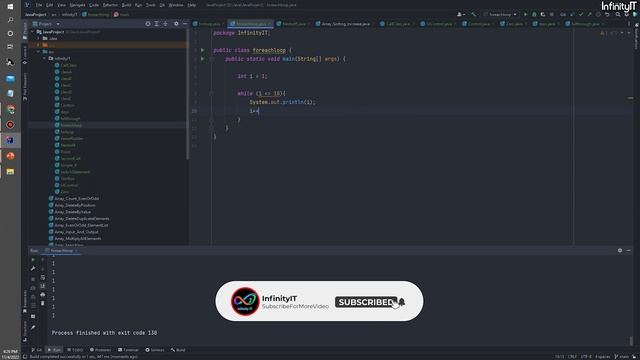Open the Git tool window tab
The height and width of the screenshot is (360, 640).
pyautogui.click(x=36, y=350)
